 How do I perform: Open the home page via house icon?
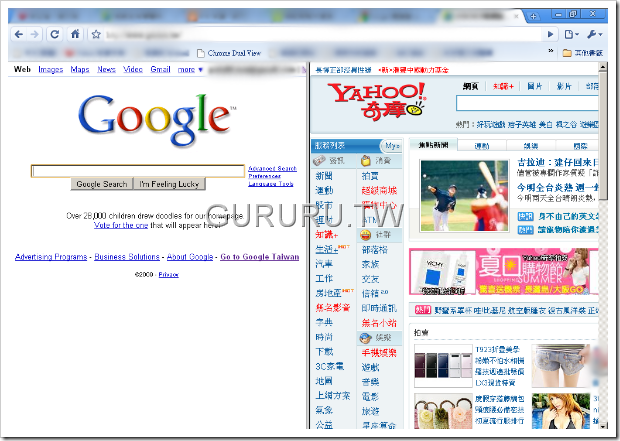(x=75, y=34)
